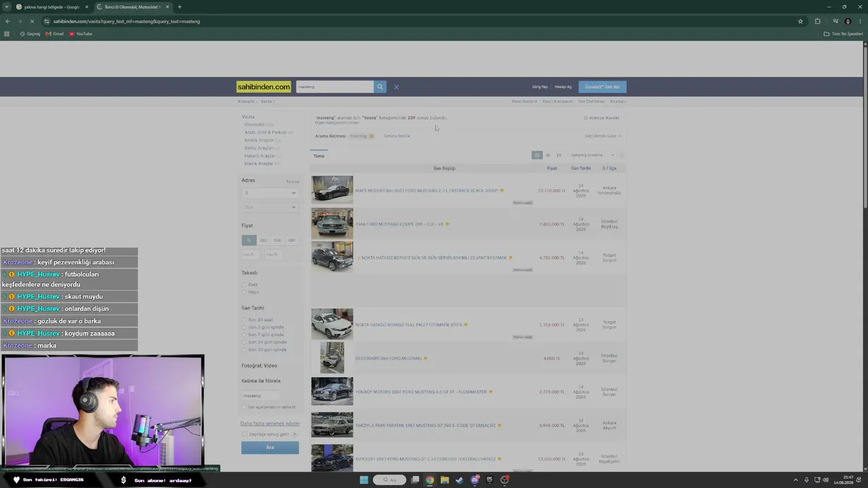Click the Tümünü temizle link
The image size is (868, 488).
tap(397, 136)
